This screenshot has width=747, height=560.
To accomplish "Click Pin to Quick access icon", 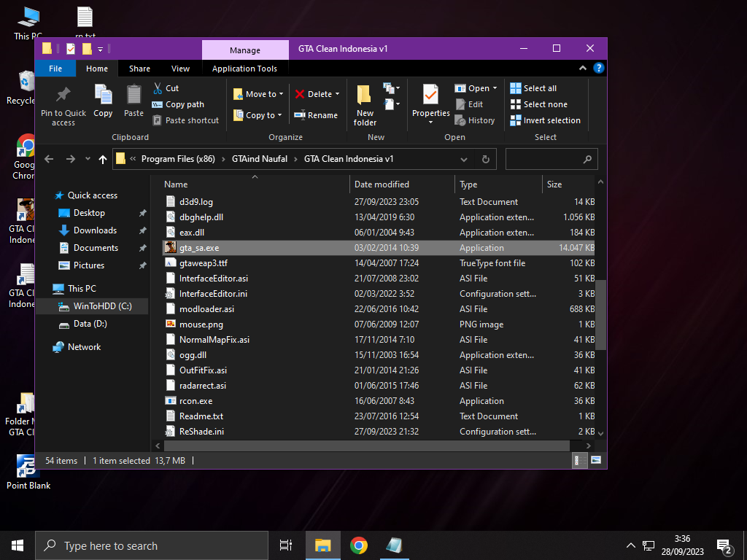I will tap(63, 95).
